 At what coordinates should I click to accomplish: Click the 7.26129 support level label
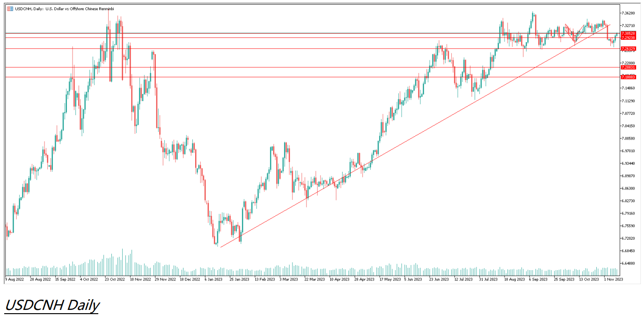[628, 49]
